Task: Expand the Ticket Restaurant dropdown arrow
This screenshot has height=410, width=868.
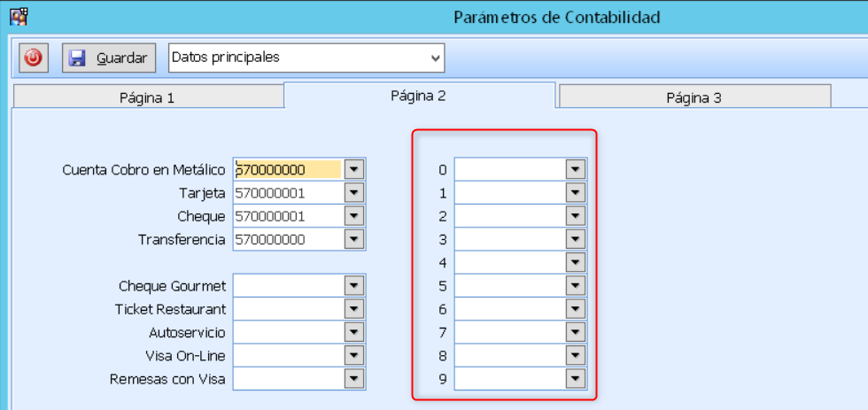Action: coord(354,309)
